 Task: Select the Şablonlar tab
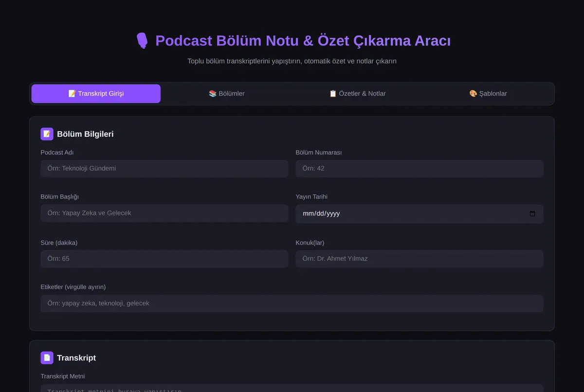tap(488, 93)
